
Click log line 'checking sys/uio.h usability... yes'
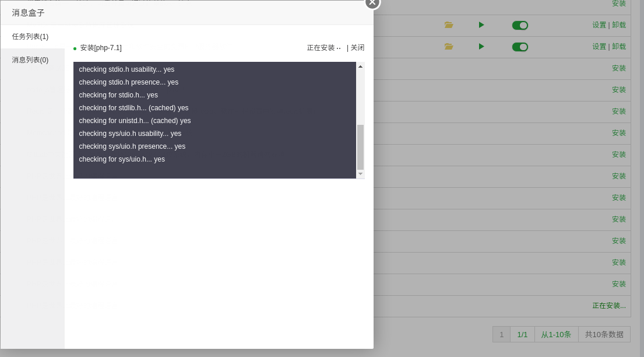point(130,134)
